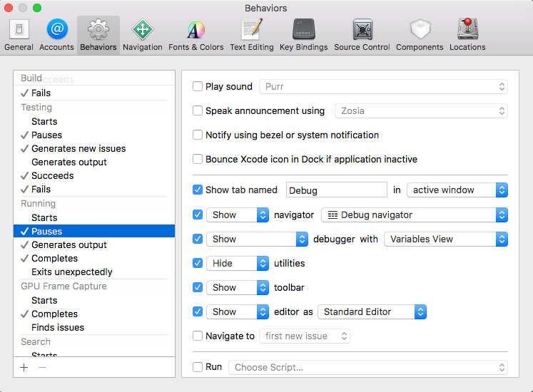Open Text Editing preferences
Image resolution: width=533 pixels, height=392 pixels.
point(251,35)
